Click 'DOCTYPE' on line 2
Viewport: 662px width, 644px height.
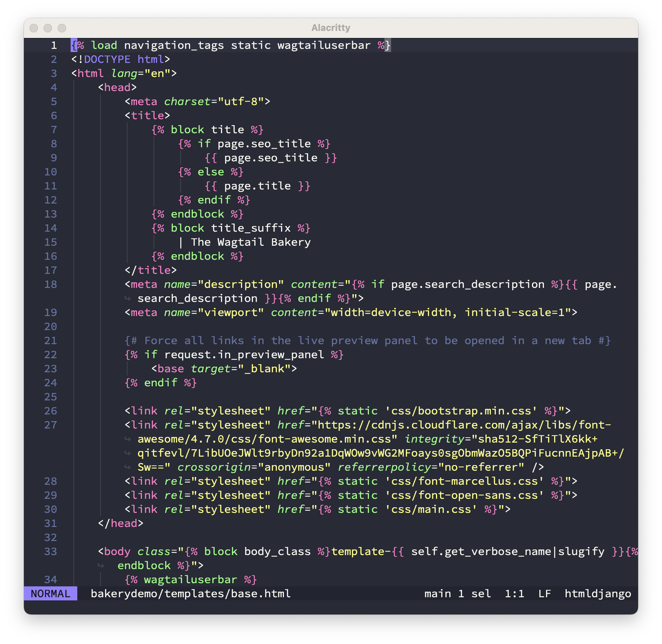[107, 59]
